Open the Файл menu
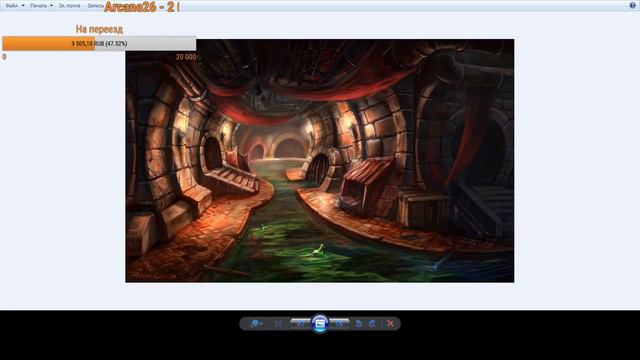This screenshot has width=640, height=360. pos(11,6)
